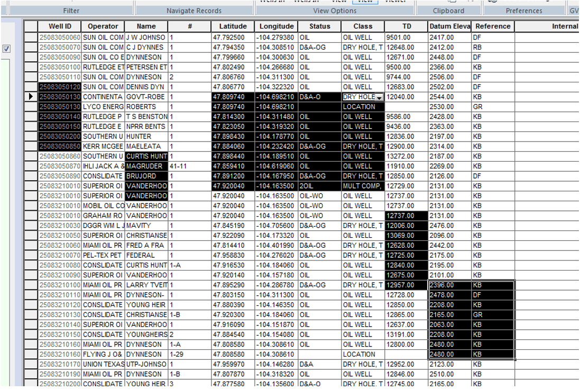Click longitude cell -104.279380

tap(277, 38)
